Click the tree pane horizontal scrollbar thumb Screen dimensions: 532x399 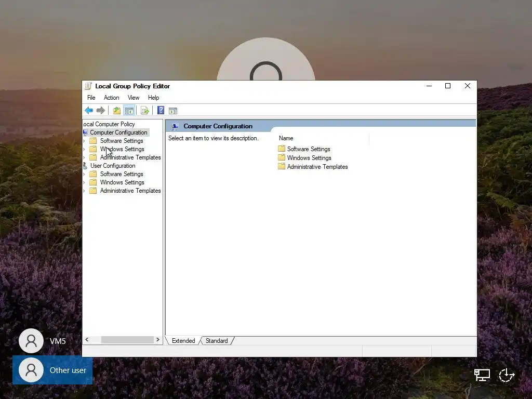click(127, 340)
